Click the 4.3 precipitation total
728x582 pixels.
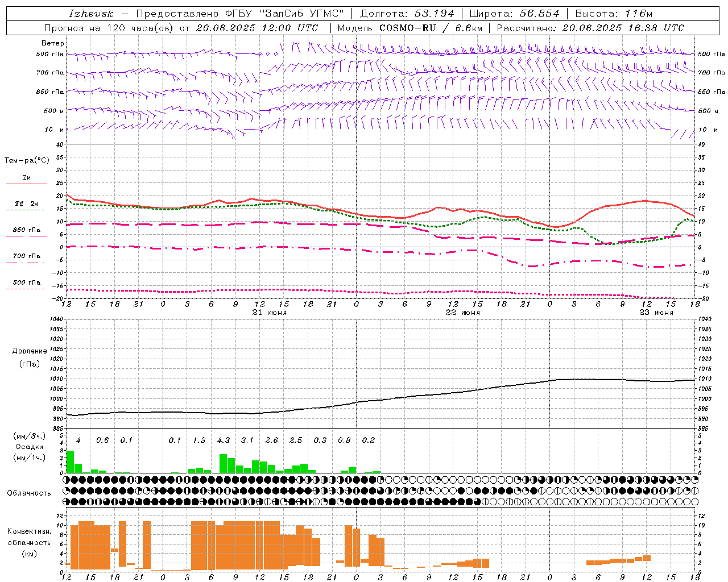(x=224, y=440)
